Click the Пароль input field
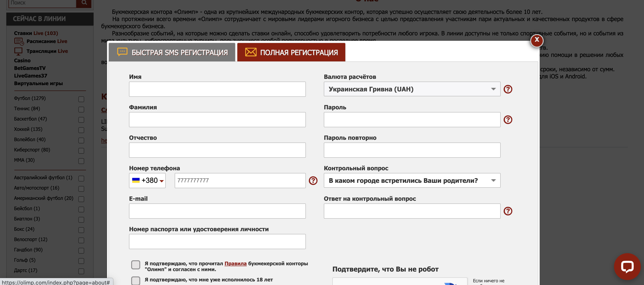 [x=412, y=120]
